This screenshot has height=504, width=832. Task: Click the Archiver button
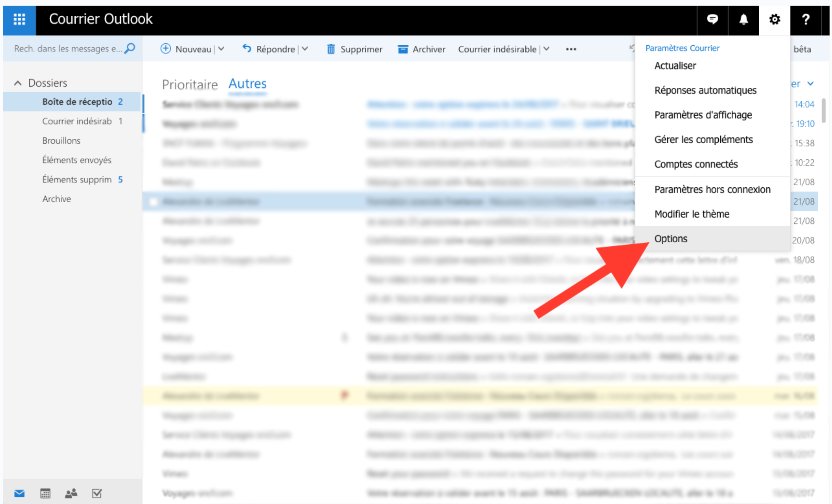pyautogui.click(x=421, y=49)
